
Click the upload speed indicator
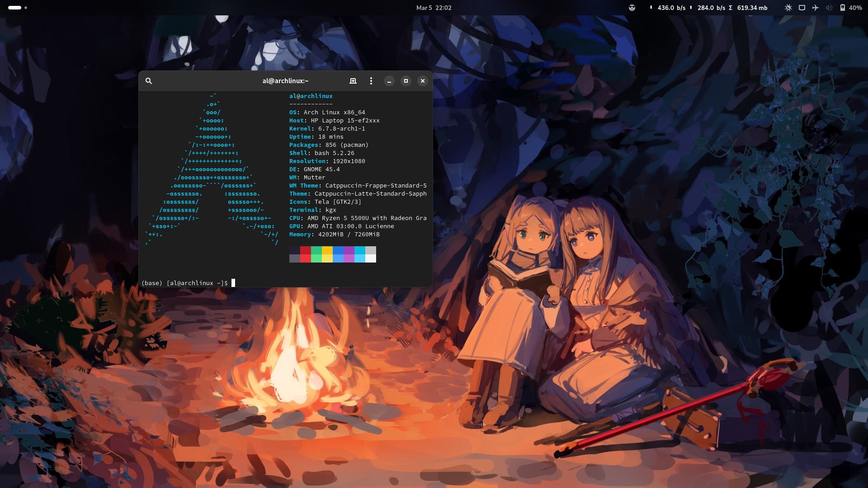708,8
